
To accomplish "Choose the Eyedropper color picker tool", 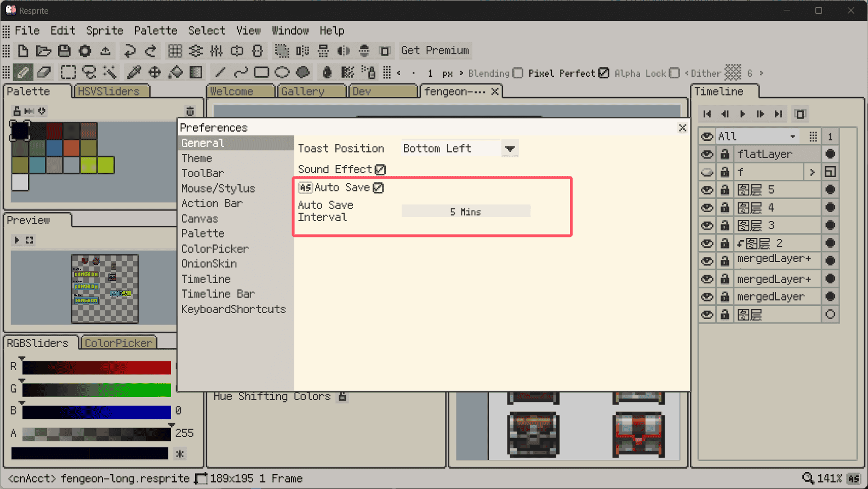I will 134,72.
